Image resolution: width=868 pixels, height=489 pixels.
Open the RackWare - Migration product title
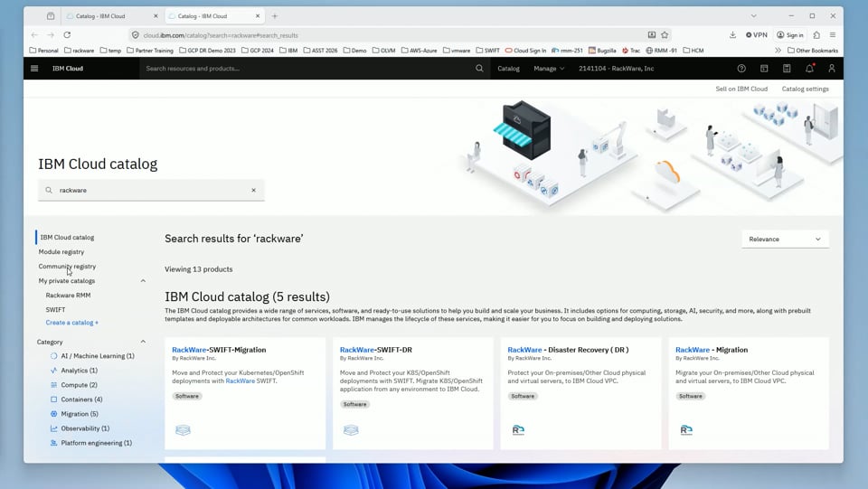pos(712,350)
